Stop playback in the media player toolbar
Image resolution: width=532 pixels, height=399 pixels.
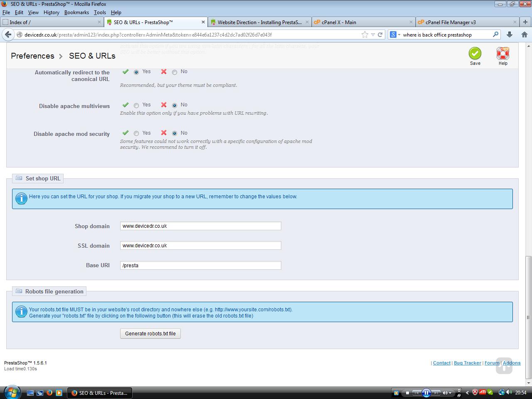coord(407,393)
